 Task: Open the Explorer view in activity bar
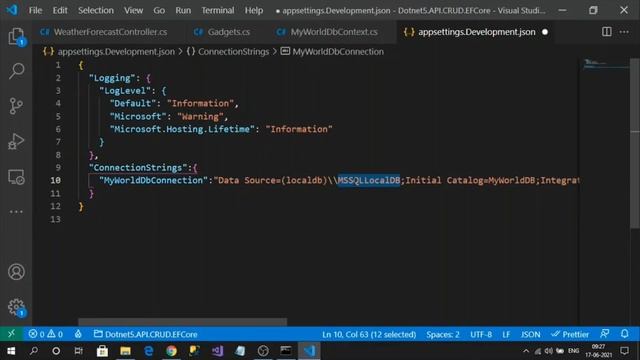click(x=16, y=37)
